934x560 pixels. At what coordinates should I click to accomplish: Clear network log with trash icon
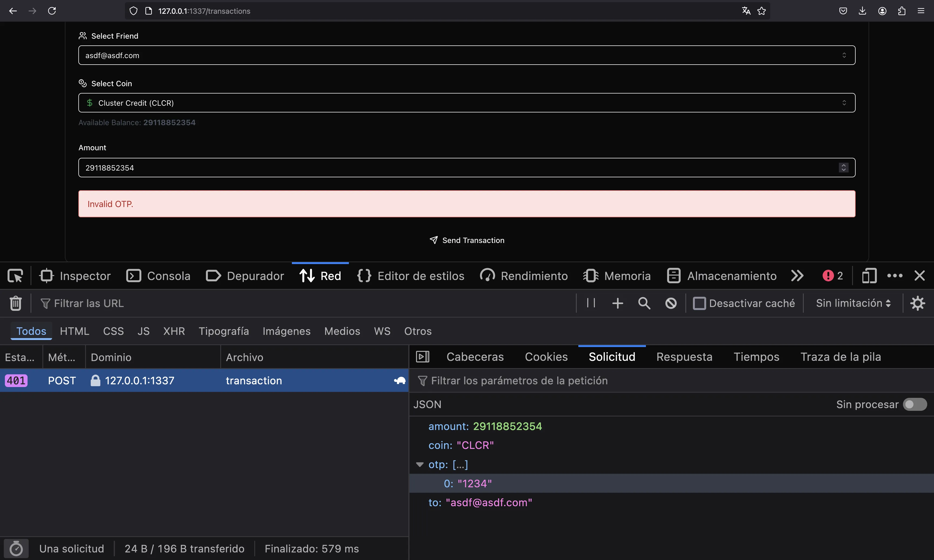pos(15,304)
